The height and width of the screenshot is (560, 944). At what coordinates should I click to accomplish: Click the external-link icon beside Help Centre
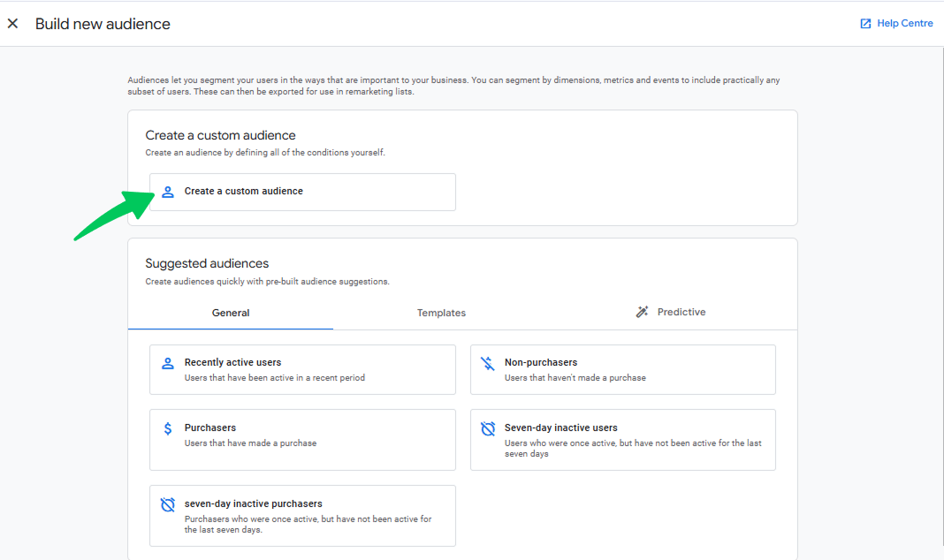coord(865,24)
